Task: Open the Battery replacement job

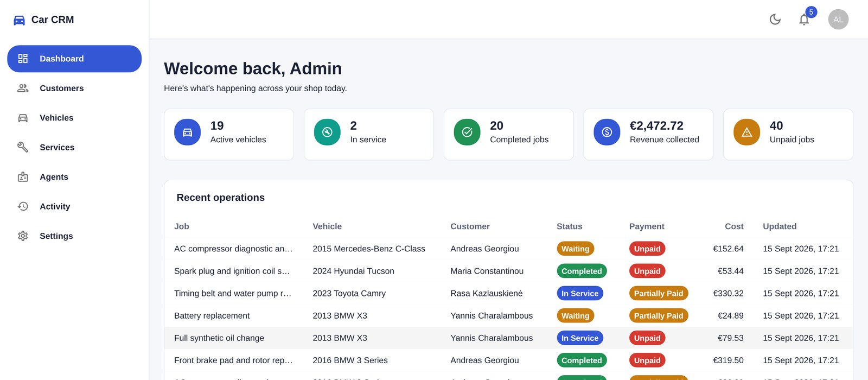Action: (x=508, y=315)
